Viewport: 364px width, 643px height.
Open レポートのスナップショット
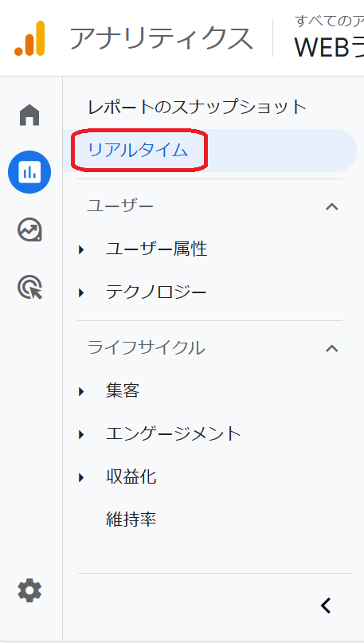point(198,108)
